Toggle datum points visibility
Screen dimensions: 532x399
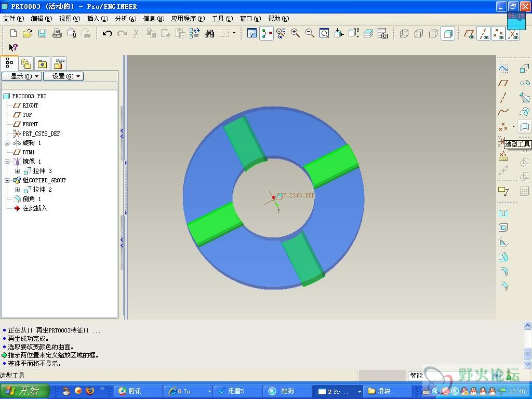(498, 33)
